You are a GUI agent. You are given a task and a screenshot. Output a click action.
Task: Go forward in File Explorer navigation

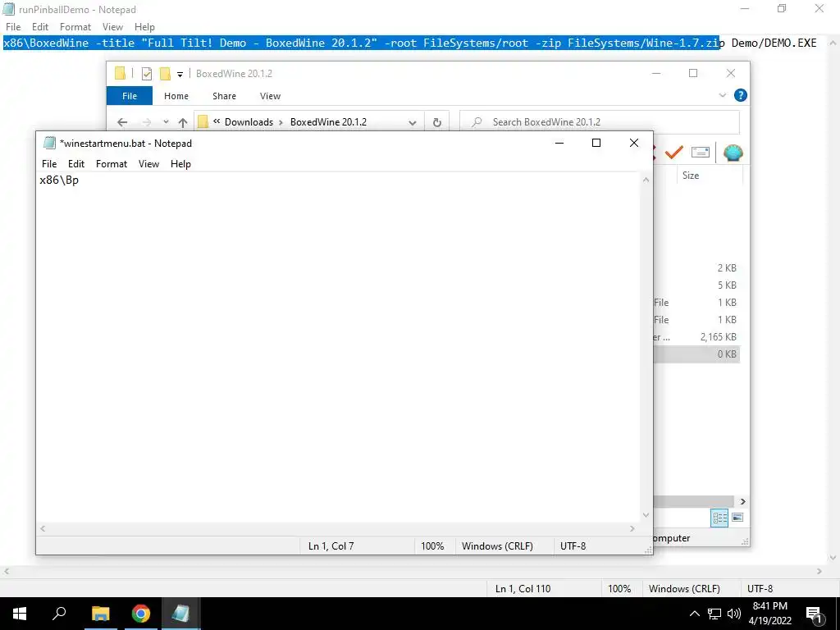coord(147,122)
